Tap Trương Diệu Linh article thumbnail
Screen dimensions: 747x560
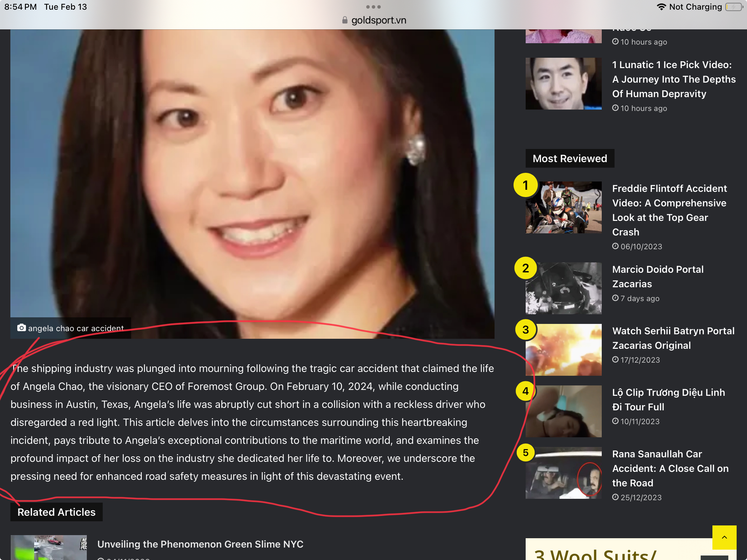tap(564, 411)
